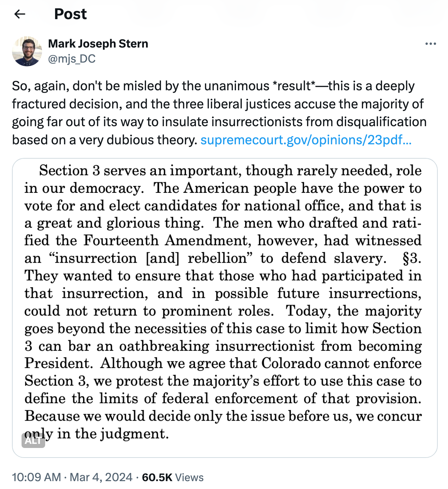The height and width of the screenshot is (489, 448).
Task: Click the word "President." in the excerpt
Action: pyautogui.click(x=58, y=363)
